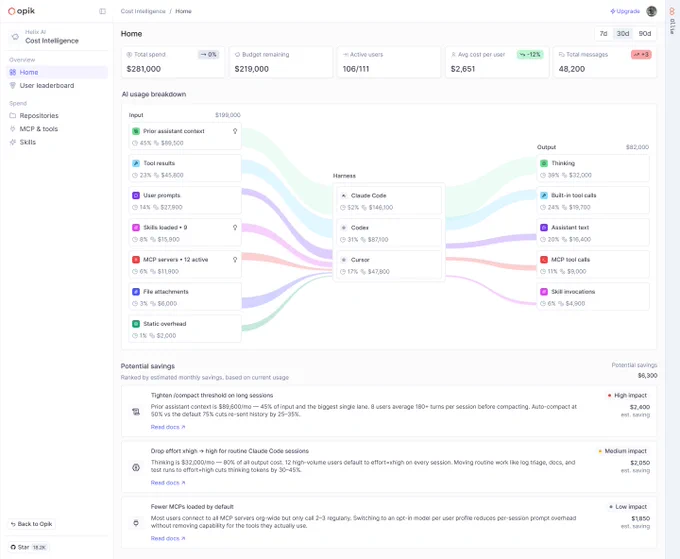
Task: Click the Opik logo
Action: (x=21, y=11)
